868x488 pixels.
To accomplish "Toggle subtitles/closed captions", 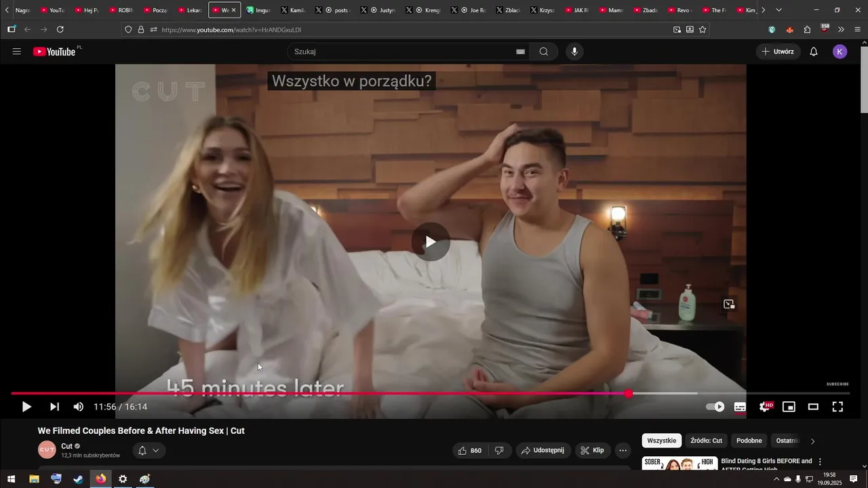I will [740, 407].
